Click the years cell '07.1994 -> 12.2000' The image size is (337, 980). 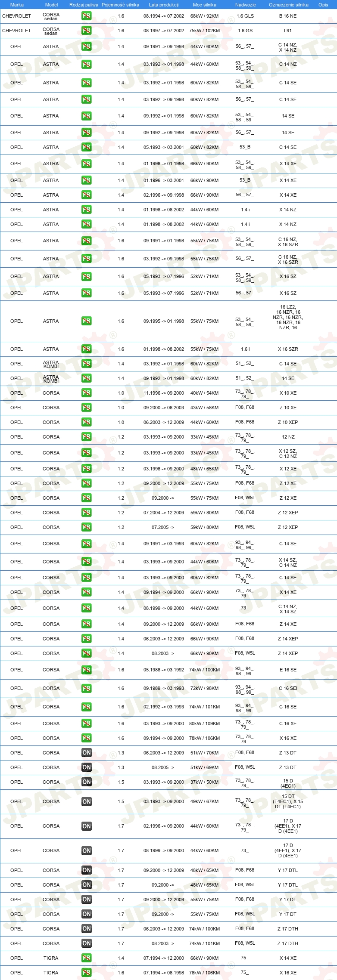point(164,958)
